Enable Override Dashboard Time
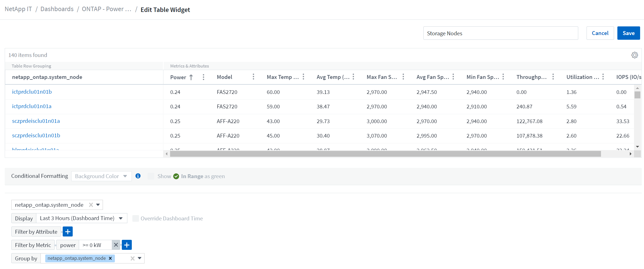 pyautogui.click(x=135, y=218)
